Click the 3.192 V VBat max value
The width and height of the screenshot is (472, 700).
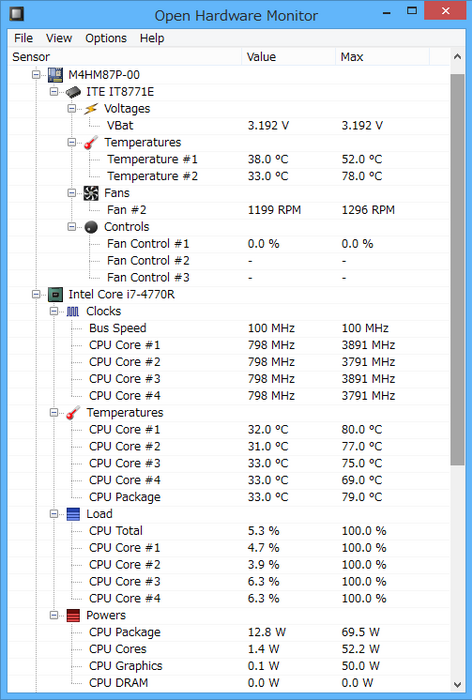(362, 126)
